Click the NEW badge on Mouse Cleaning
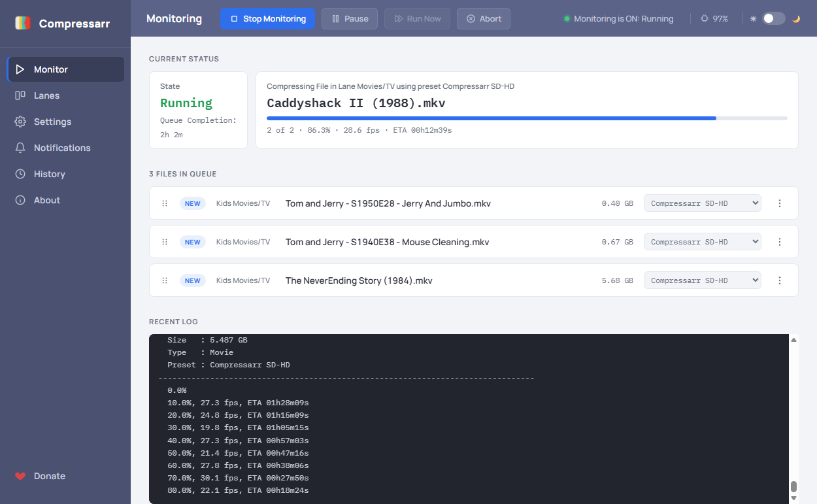The width and height of the screenshot is (817, 504). [193, 242]
